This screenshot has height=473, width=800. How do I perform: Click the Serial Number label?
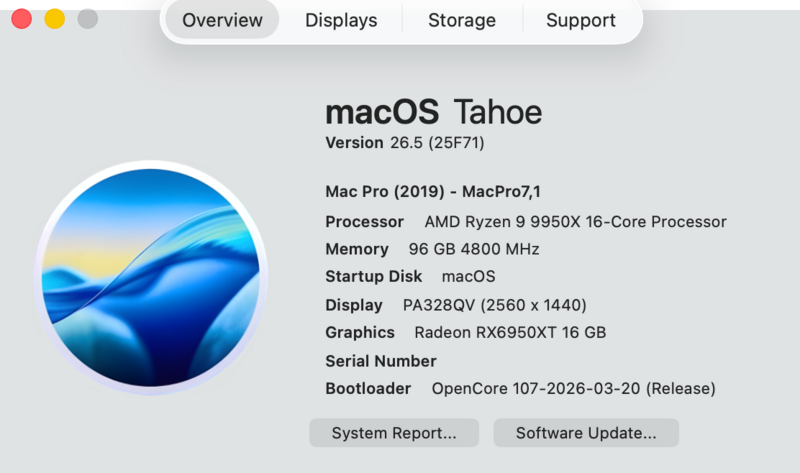click(381, 361)
